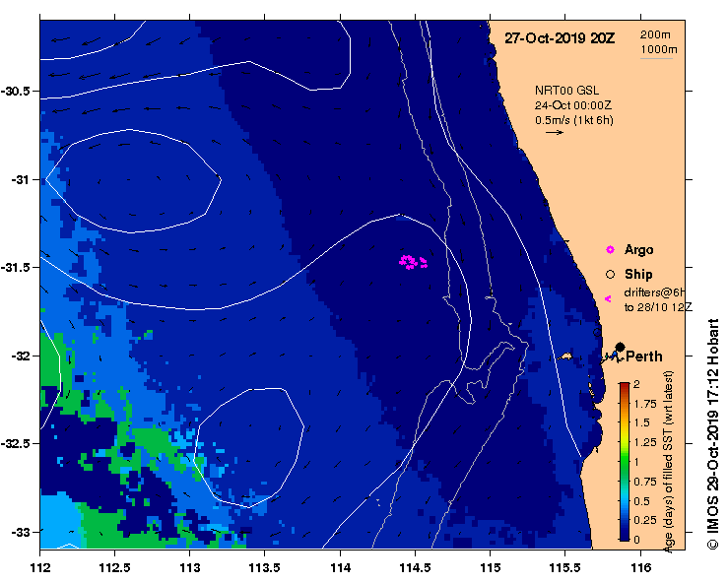This screenshot has height=583, width=728.
Task: Click the color bar value 1.75
Action: click(645, 404)
